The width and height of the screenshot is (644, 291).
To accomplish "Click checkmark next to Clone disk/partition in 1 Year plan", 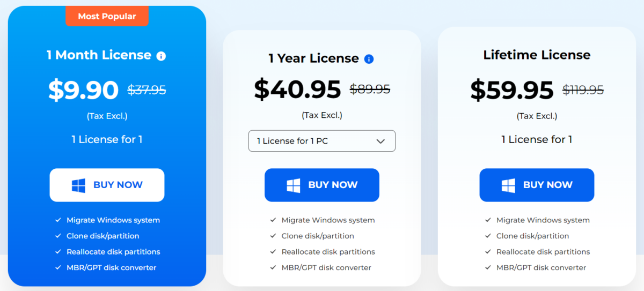I will pos(273,236).
